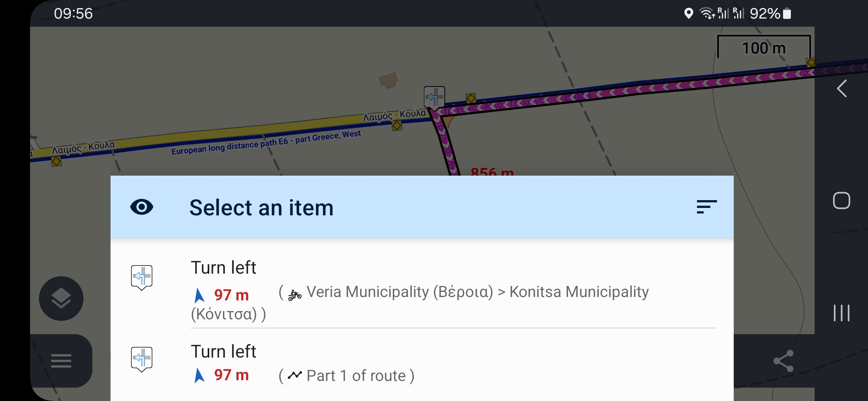
Task: Tap the turn-left marker on the map
Action: click(434, 98)
